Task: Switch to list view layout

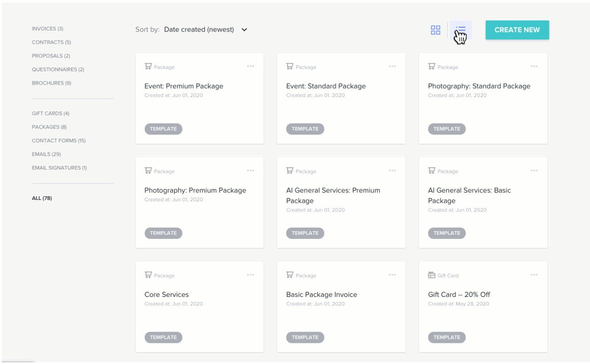Action: click(x=460, y=30)
